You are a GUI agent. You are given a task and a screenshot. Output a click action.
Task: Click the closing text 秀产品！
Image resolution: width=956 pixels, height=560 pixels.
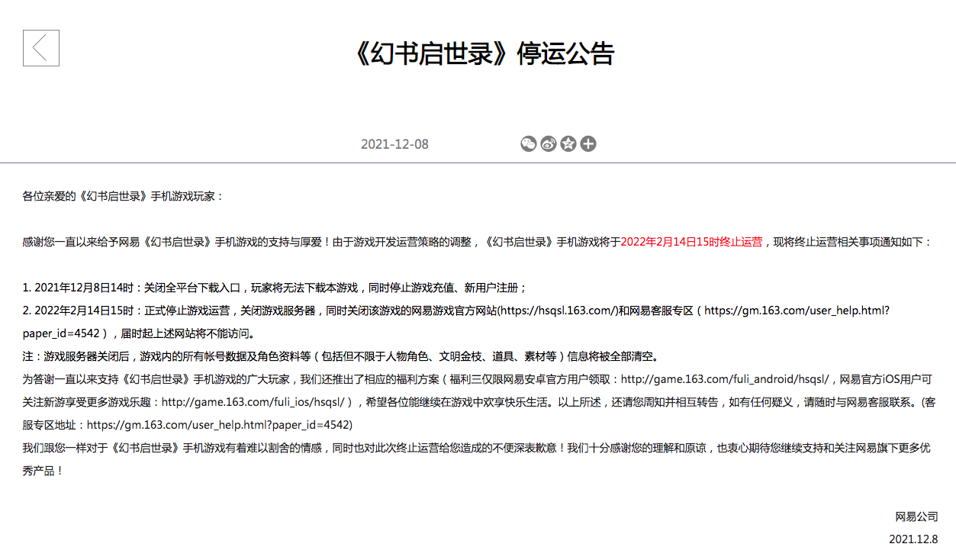(x=44, y=471)
